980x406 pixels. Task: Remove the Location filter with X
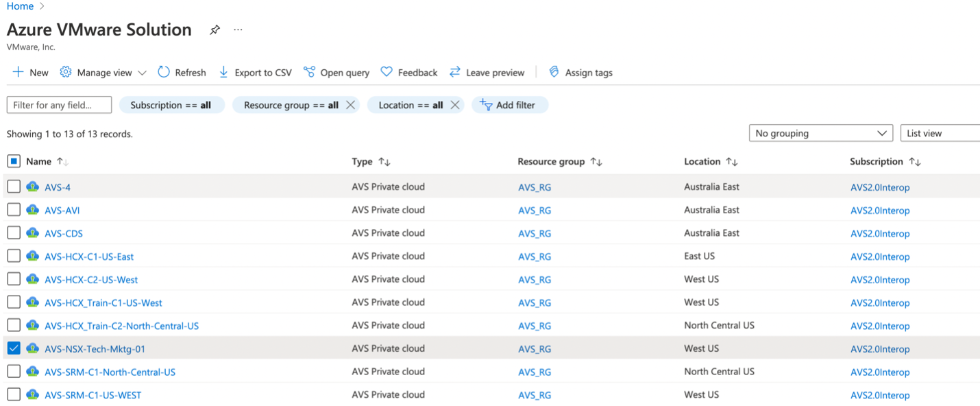tap(455, 105)
